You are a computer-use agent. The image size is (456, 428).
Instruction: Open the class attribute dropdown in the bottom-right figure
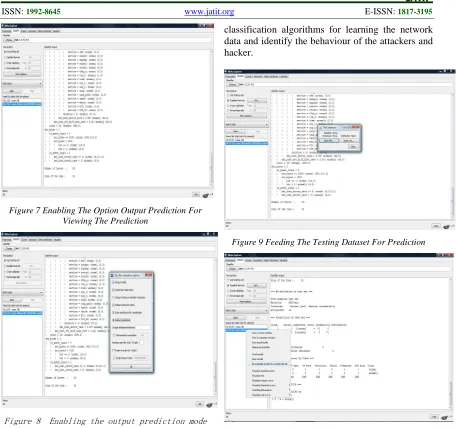click(x=247, y=310)
